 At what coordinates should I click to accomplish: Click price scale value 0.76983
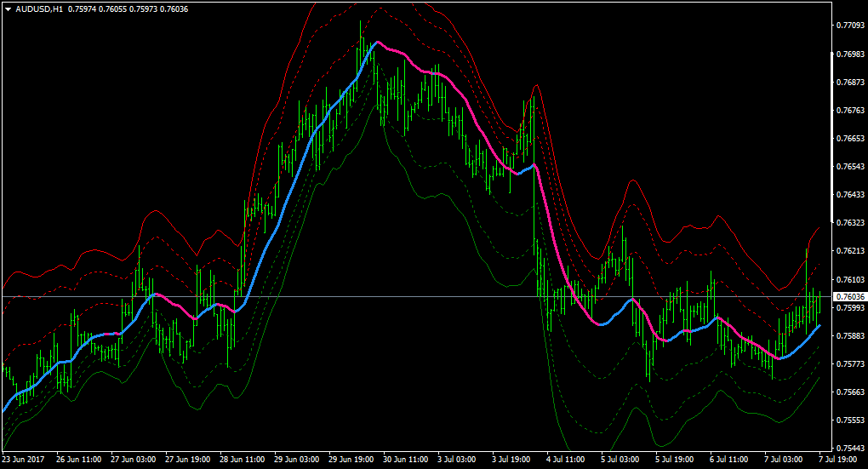(850, 54)
